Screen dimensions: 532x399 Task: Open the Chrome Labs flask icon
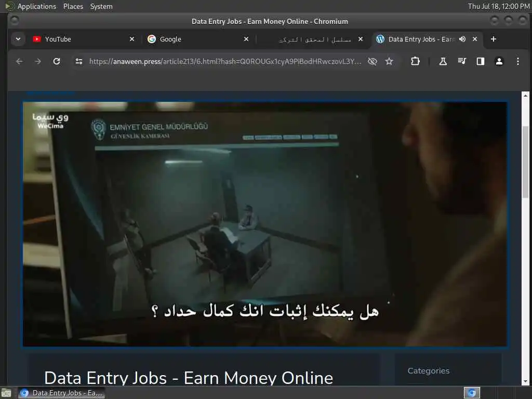tap(443, 61)
